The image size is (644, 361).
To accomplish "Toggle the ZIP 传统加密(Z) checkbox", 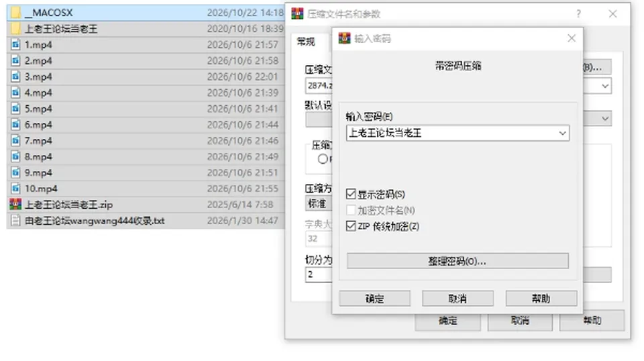I will (351, 226).
